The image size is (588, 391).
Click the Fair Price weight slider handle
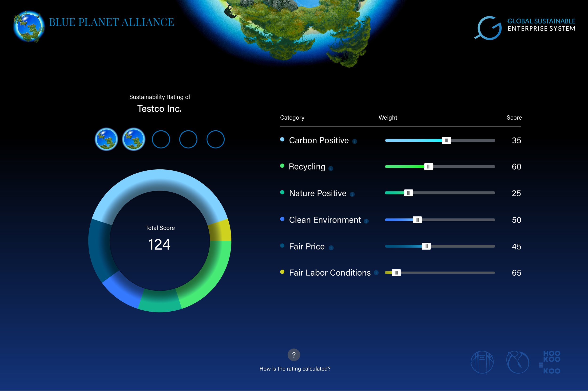[x=426, y=246]
